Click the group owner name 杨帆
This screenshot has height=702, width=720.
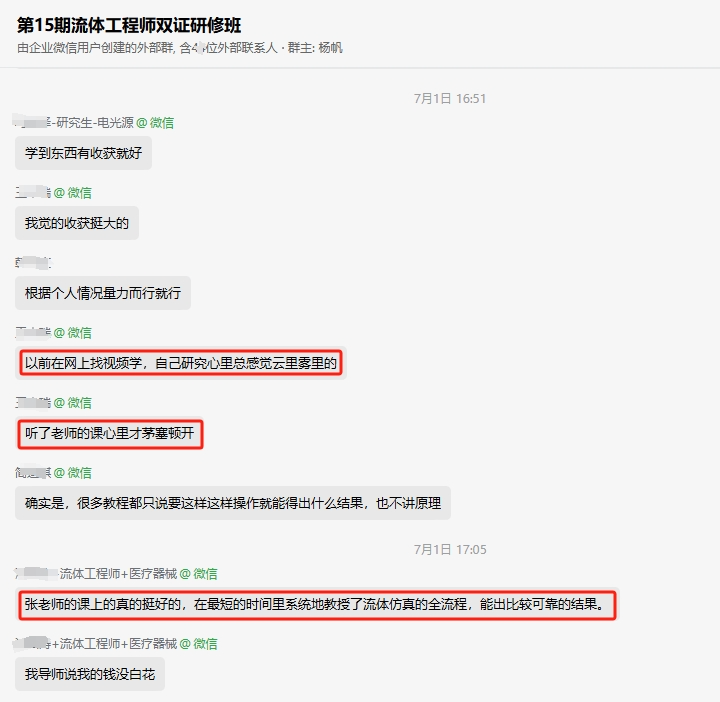[330, 48]
